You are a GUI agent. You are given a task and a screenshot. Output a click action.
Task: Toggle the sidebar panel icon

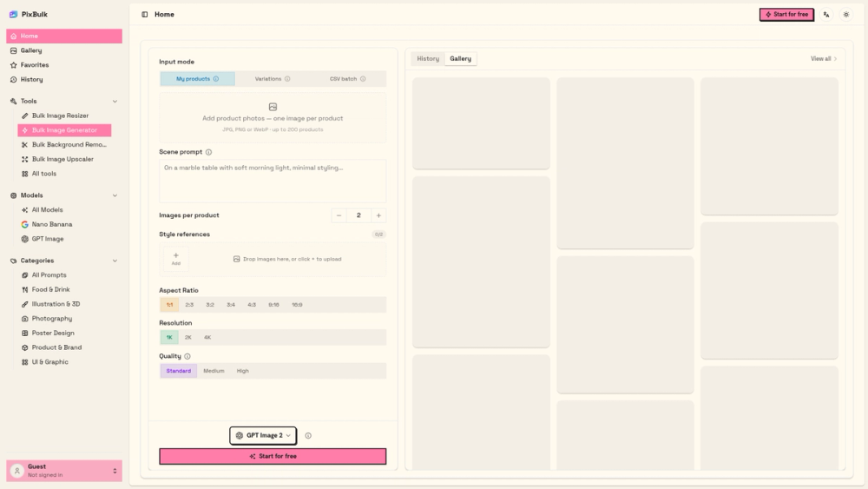click(x=144, y=15)
